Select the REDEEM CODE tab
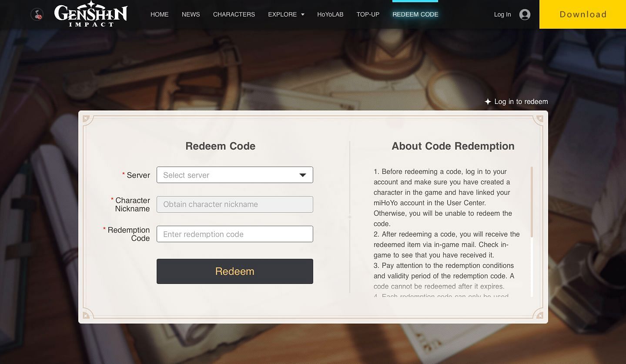The height and width of the screenshot is (364, 626). point(415,14)
